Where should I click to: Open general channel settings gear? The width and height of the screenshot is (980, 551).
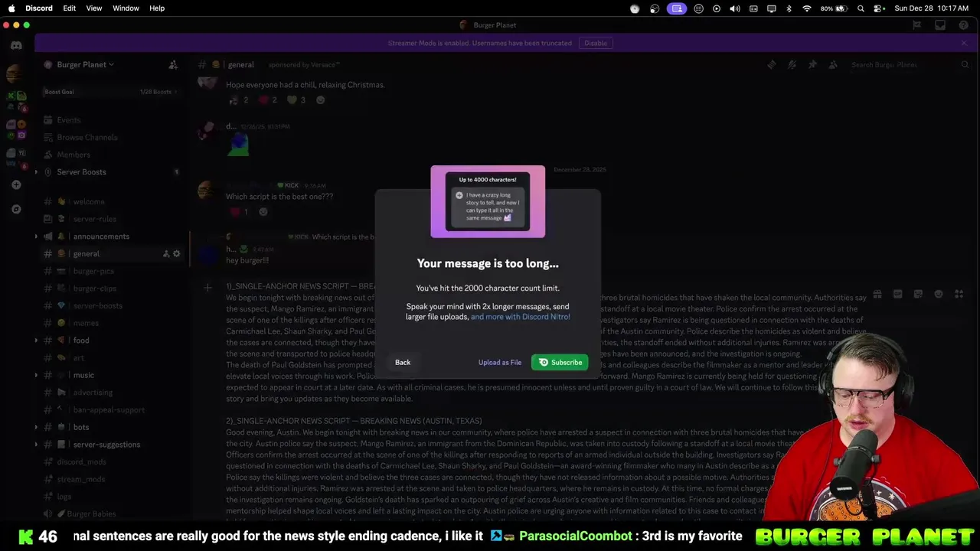point(177,254)
